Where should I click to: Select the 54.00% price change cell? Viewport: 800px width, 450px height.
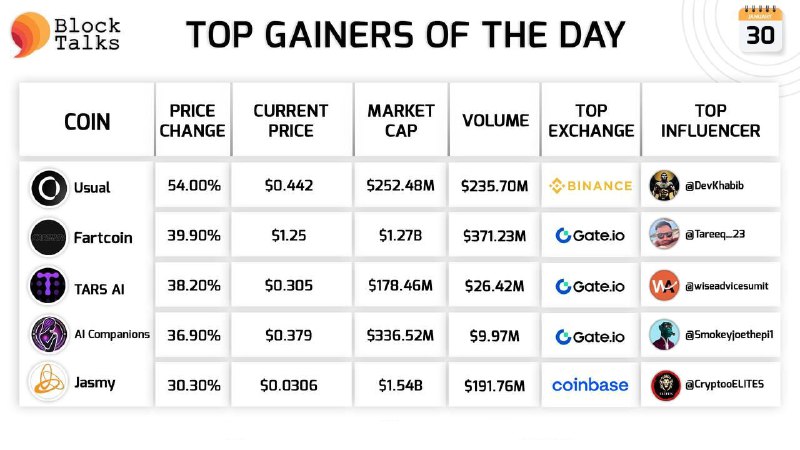click(194, 185)
